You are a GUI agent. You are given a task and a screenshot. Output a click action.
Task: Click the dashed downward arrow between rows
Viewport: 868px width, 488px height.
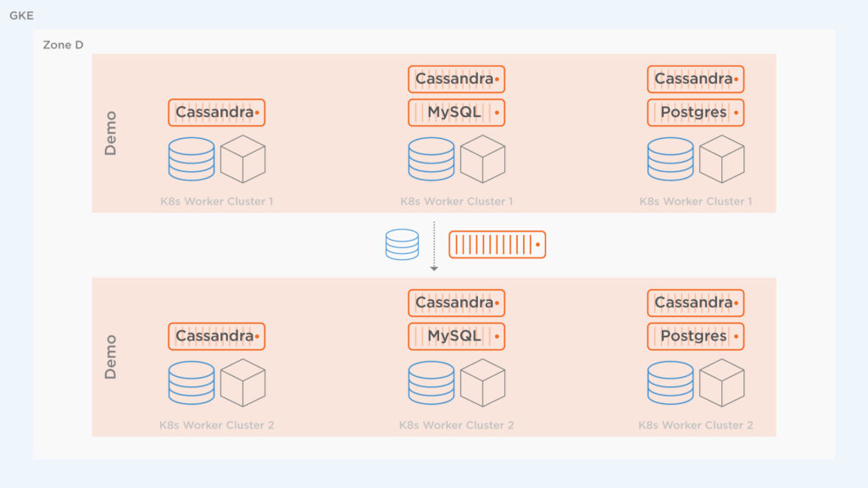click(x=434, y=246)
